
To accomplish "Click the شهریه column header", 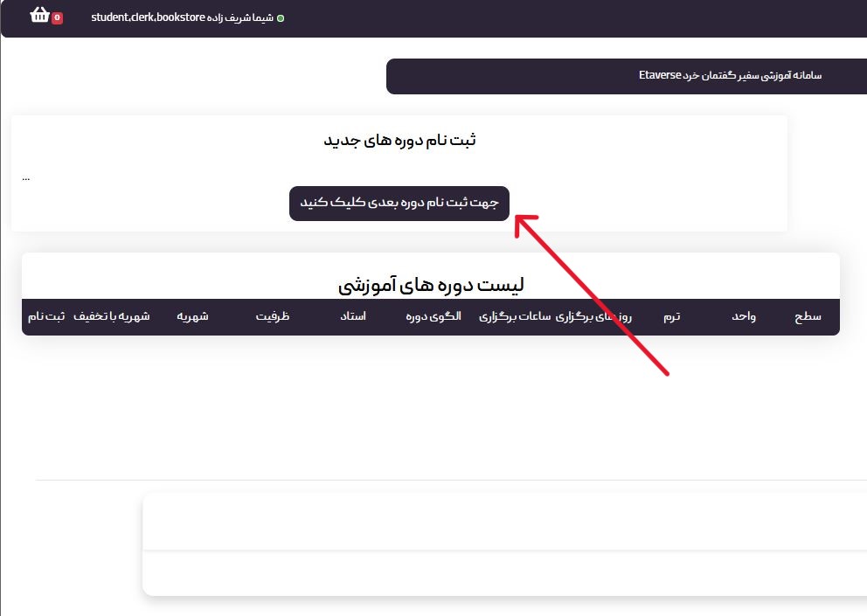I will point(193,317).
